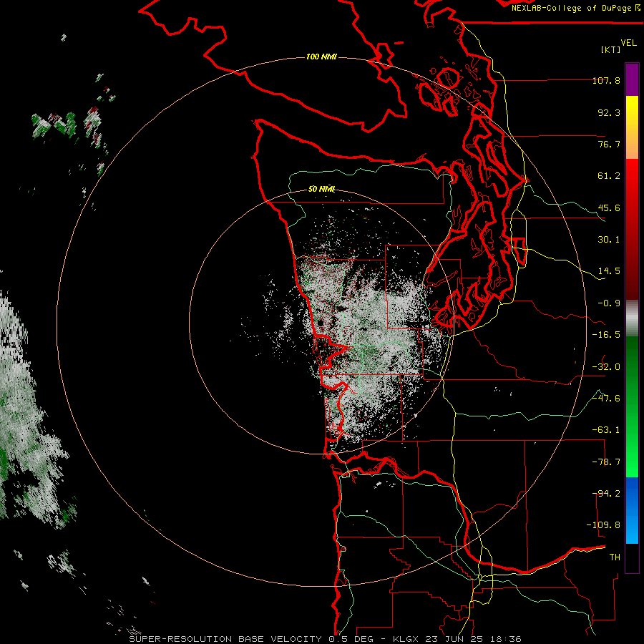Screen dimensions: 644x644
Task: Click the 100 NMI range ring label
Action: [321, 57]
